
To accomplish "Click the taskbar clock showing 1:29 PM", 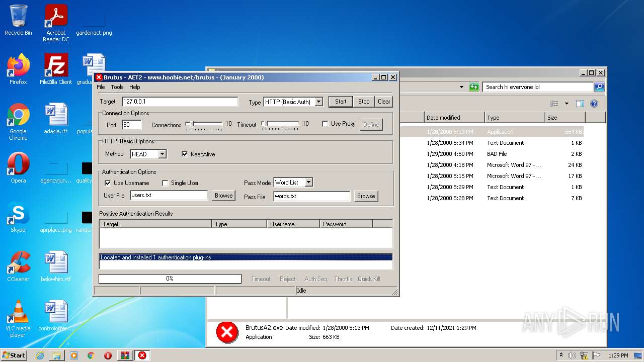I will (x=618, y=355).
